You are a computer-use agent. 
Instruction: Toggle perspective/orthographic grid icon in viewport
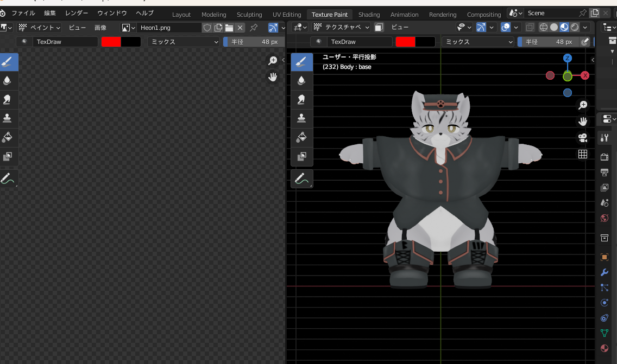pos(583,154)
